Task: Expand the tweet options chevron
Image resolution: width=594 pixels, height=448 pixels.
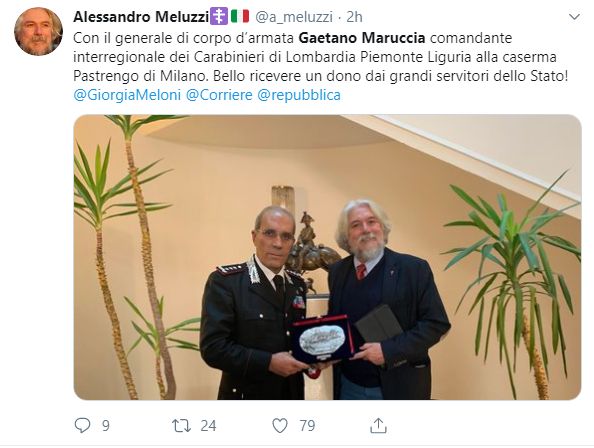Action: (x=574, y=17)
